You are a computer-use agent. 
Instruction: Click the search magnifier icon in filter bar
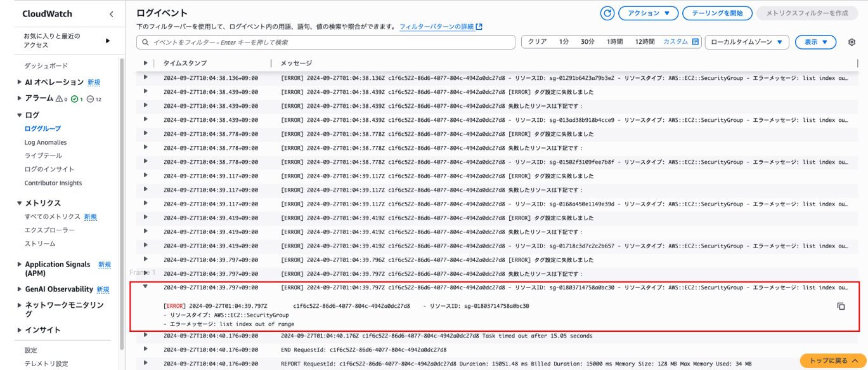(x=145, y=43)
